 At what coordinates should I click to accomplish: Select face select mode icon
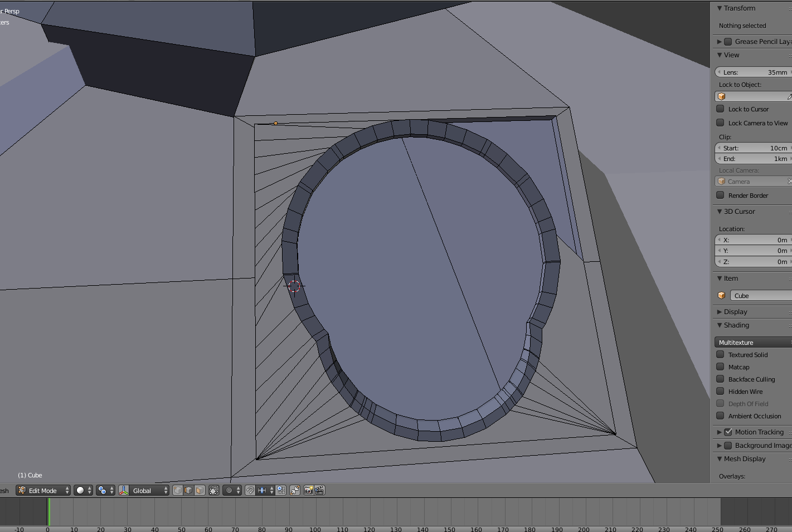coord(200,490)
